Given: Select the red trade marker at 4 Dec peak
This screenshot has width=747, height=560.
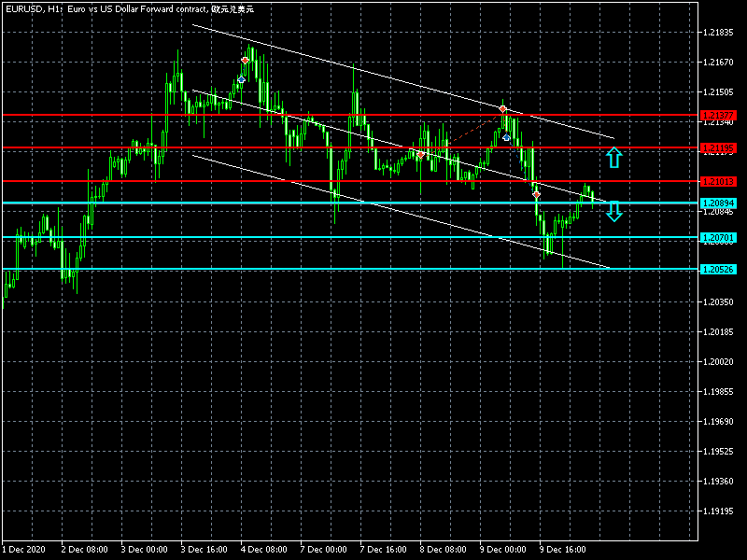Looking at the screenshot, I should (245, 61).
